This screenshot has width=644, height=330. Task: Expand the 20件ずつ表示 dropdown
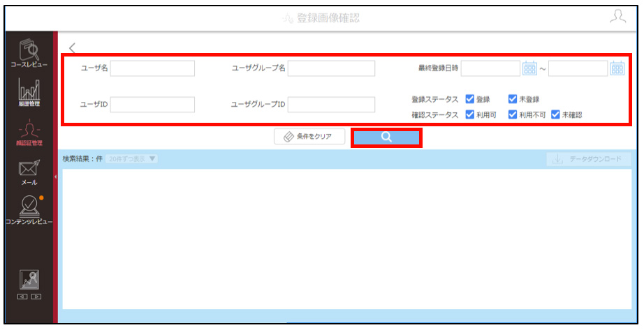(131, 159)
